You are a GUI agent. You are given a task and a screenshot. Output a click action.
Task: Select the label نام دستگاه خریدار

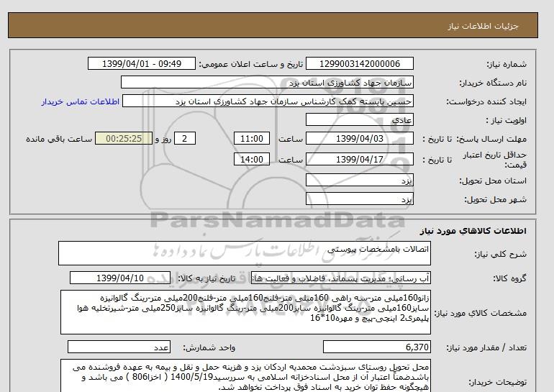(x=493, y=83)
